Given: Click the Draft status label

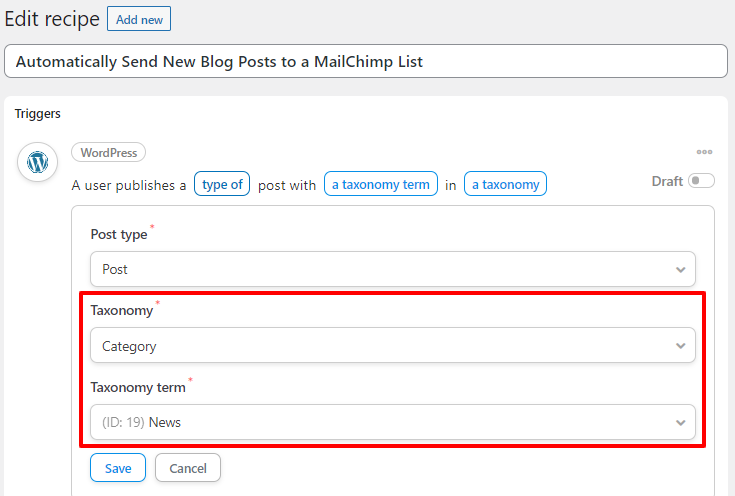Looking at the screenshot, I should (x=667, y=181).
